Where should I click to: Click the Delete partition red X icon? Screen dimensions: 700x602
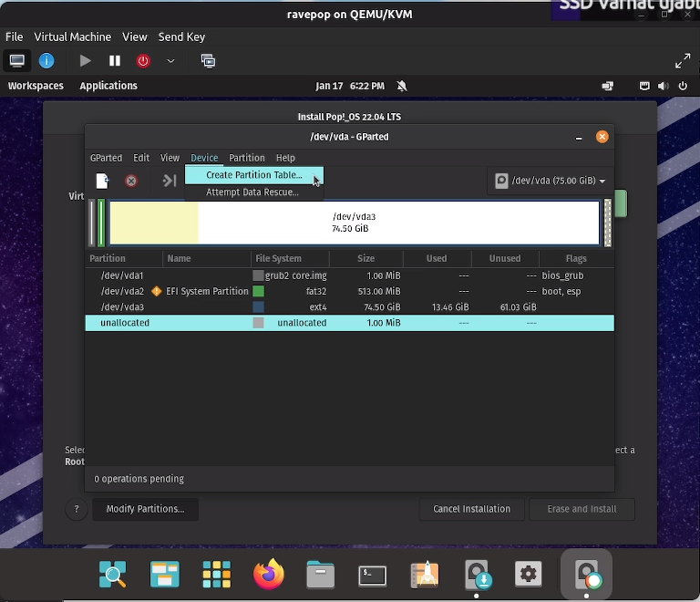click(x=131, y=181)
